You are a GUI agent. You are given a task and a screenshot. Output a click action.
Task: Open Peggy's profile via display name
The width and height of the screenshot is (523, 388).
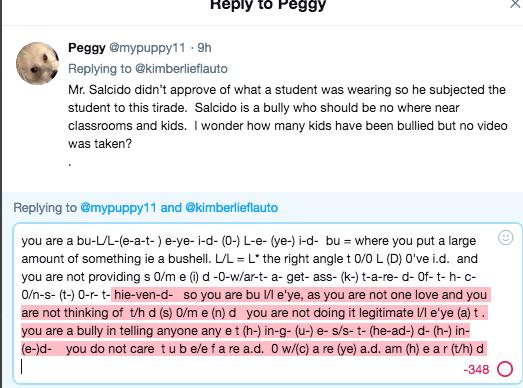pos(87,48)
